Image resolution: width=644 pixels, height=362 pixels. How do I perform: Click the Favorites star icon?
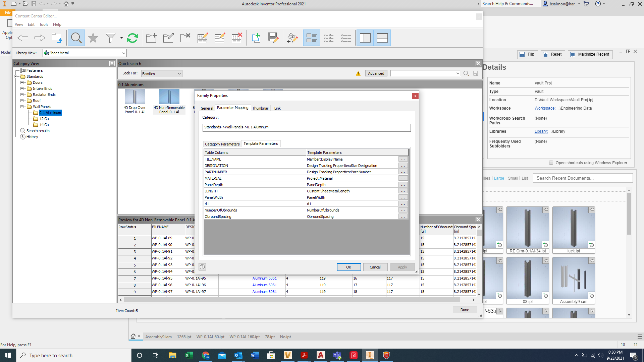coord(93,38)
